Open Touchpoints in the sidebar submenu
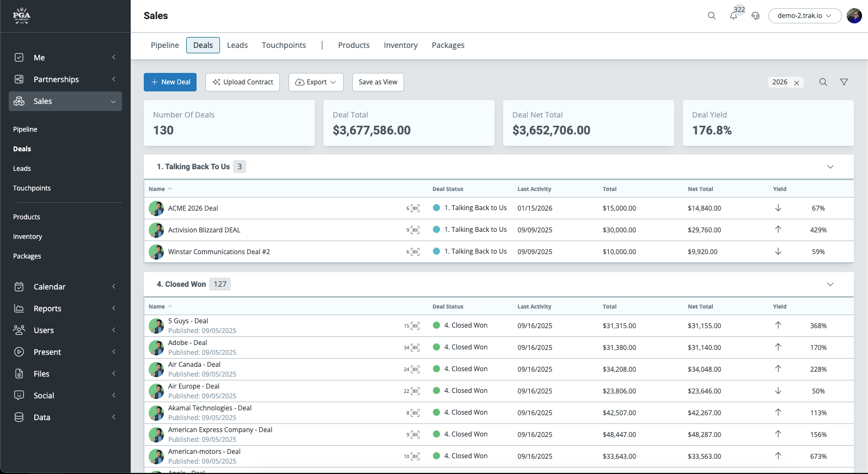 tap(32, 188)
